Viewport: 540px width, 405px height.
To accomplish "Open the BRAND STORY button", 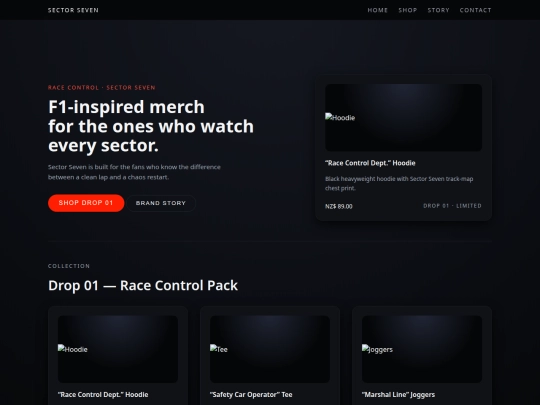I will point(161,203).
